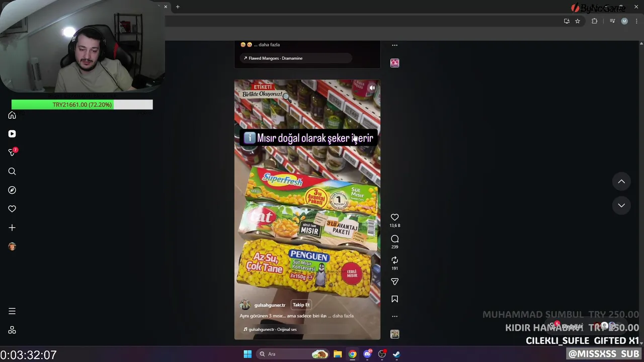Expand previous reel caption 'daha fazla'
The image size is (644, 362).
(269, 45)
